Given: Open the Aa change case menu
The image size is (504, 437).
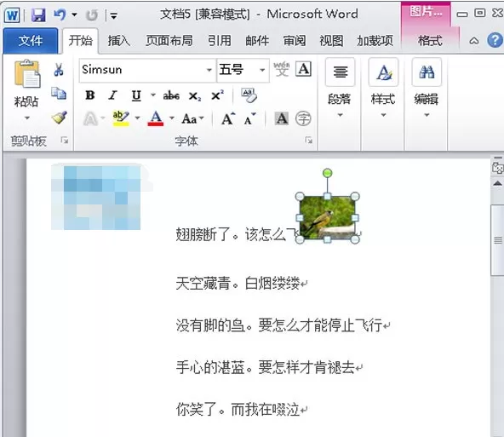Looking at the screenshot, I should 192,119.
